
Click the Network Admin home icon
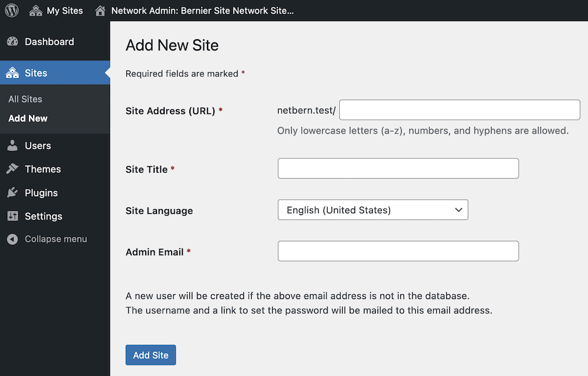[100, 11]
